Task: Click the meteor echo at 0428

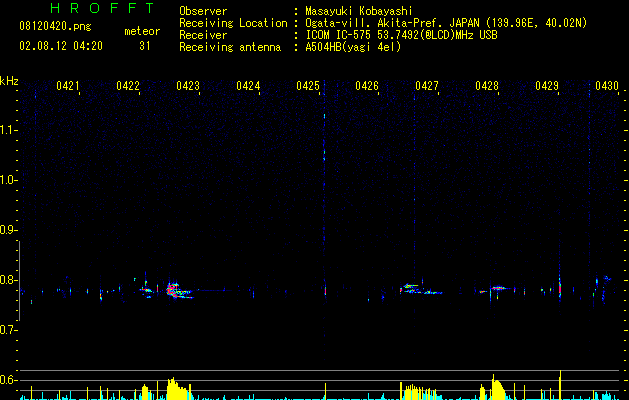Action: (x=497, y=288)
